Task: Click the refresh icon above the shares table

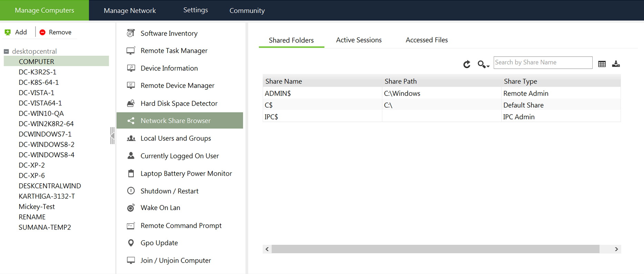Action: coord(467,64)
